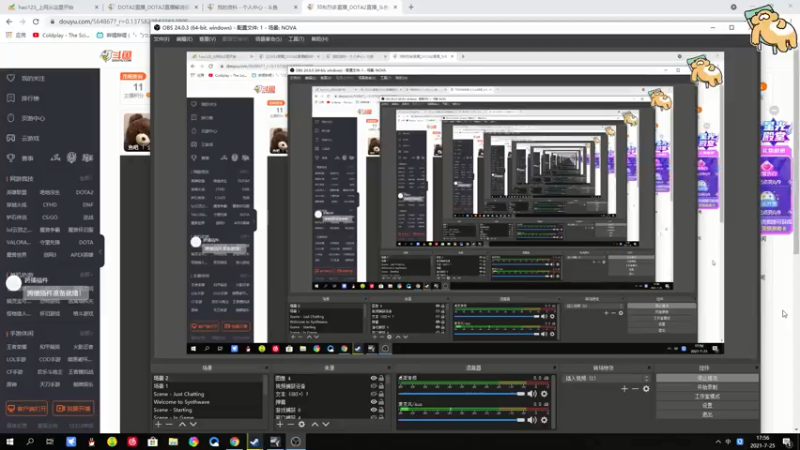
Task: Open scene transition type dropdown
Action: pyautogui.click(x=607, y=379)
